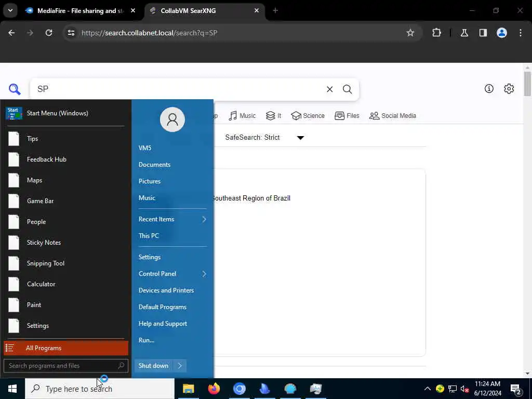
Task: Open the Chrome three-dot menu
Action: (x=521, y=33)
